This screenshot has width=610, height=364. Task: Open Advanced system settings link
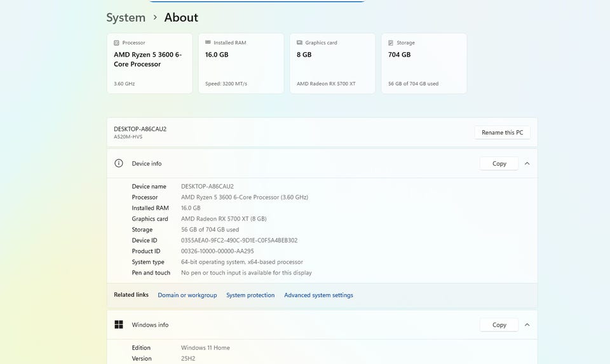point(318,295)
